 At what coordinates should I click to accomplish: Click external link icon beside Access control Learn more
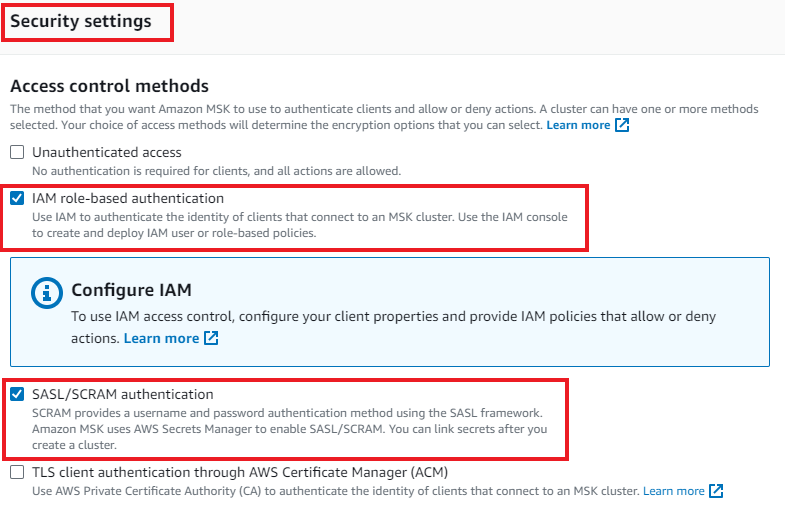(622, 125)
